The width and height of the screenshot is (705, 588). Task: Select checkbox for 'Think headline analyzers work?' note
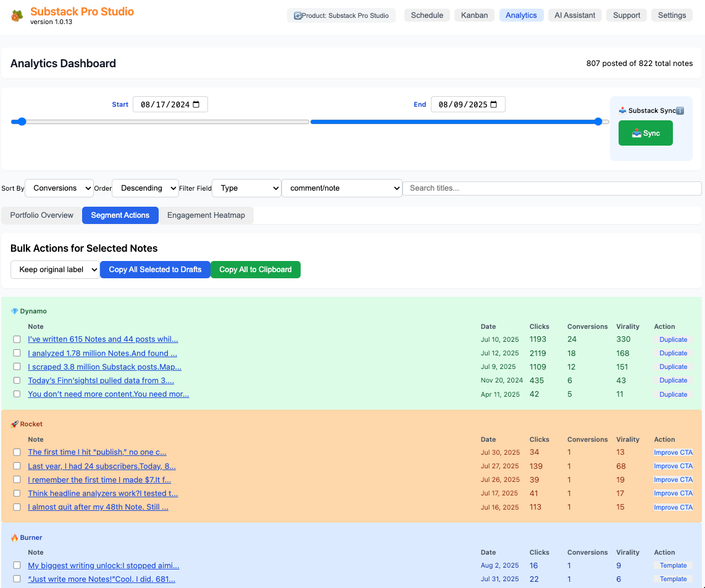pyautogui.click(x=17, y=493)
